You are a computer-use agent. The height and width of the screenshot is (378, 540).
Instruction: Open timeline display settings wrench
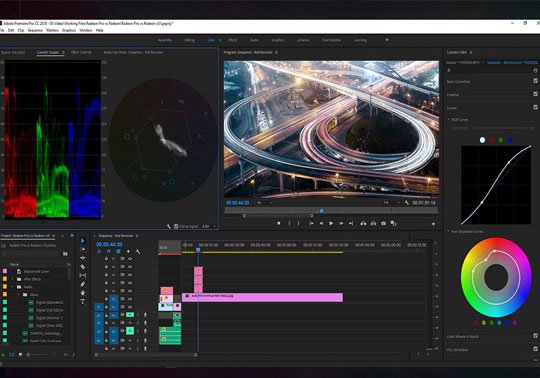(x=138, y=252)
